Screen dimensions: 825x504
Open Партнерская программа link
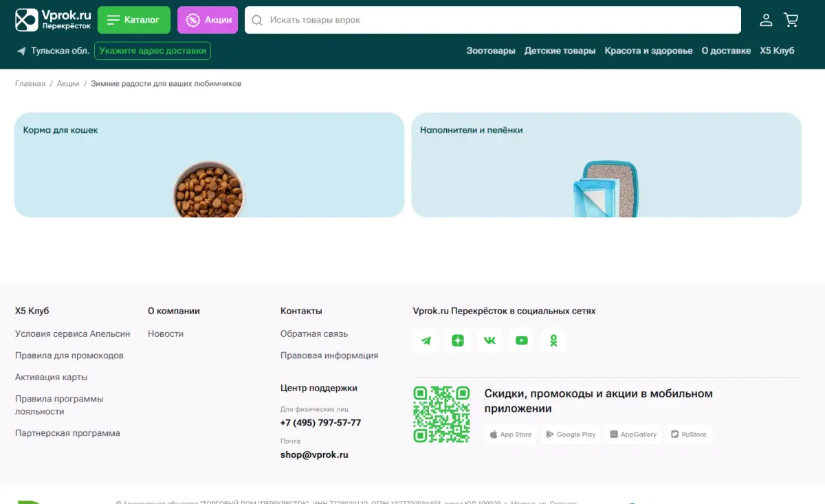click(x=67, y=433)
